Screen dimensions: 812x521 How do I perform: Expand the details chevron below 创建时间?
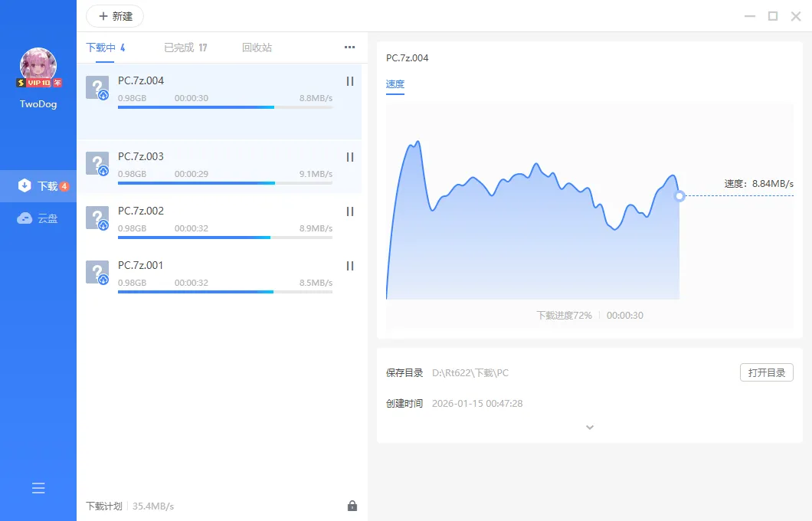[589, 427]
